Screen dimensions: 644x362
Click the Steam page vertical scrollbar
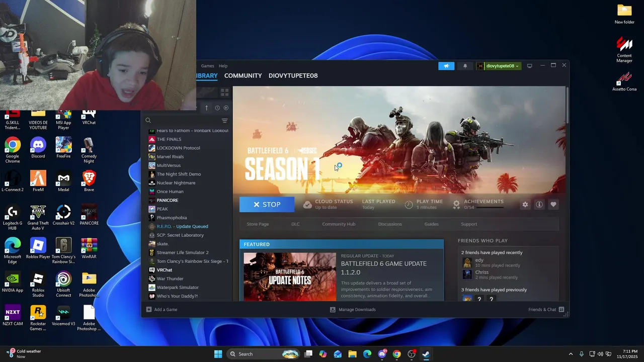coord(567,105)
